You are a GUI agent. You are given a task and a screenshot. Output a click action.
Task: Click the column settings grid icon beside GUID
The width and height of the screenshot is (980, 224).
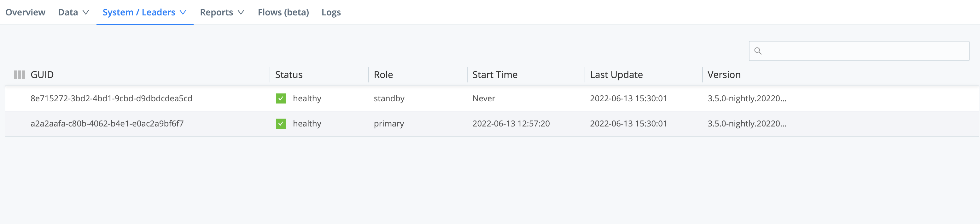(x=19, y=75)
